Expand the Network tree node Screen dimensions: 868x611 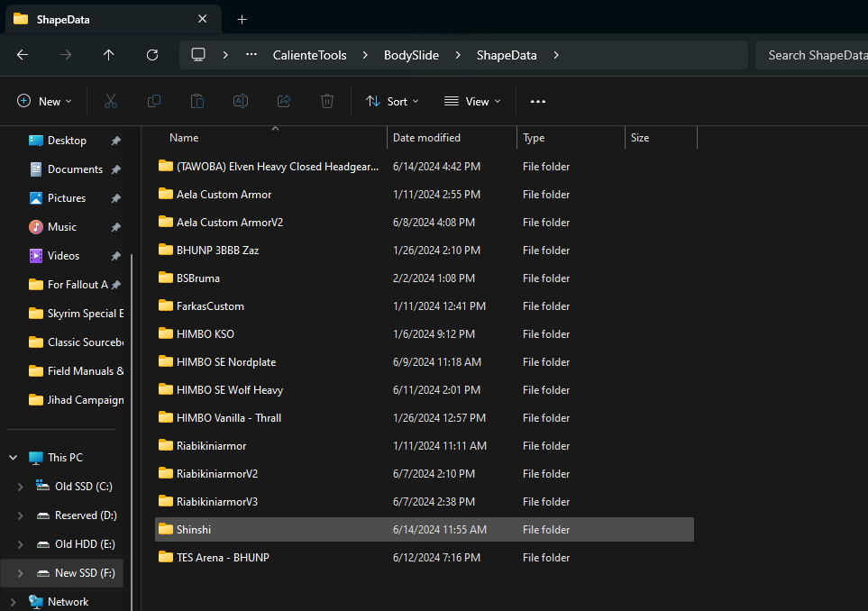point(14,602)
